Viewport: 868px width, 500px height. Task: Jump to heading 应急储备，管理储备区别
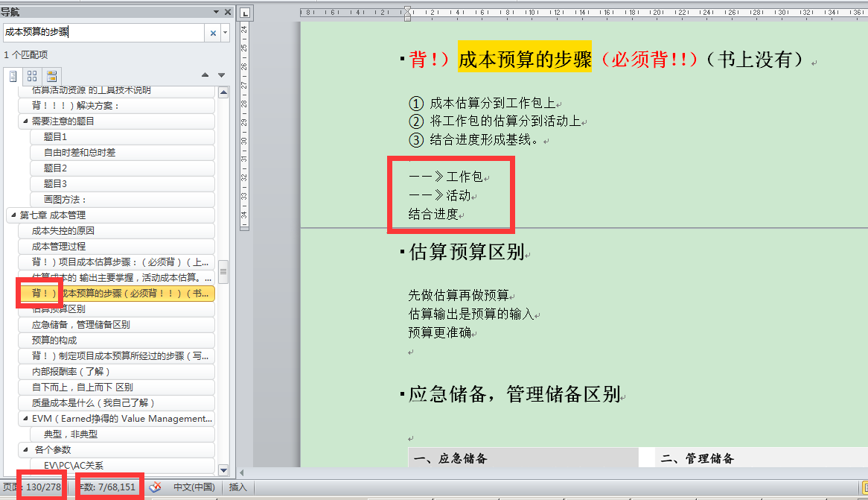point(116,325)
